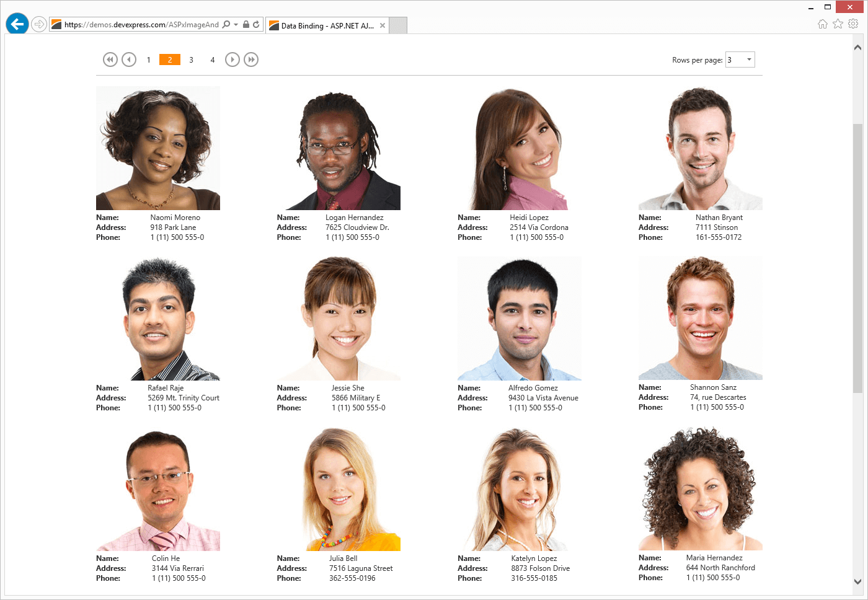Image resolution: width=868 pixels, height=600 pixels.
Task: Click Maria Hernandez's portrait thumbnail
Action: (701, 488)
